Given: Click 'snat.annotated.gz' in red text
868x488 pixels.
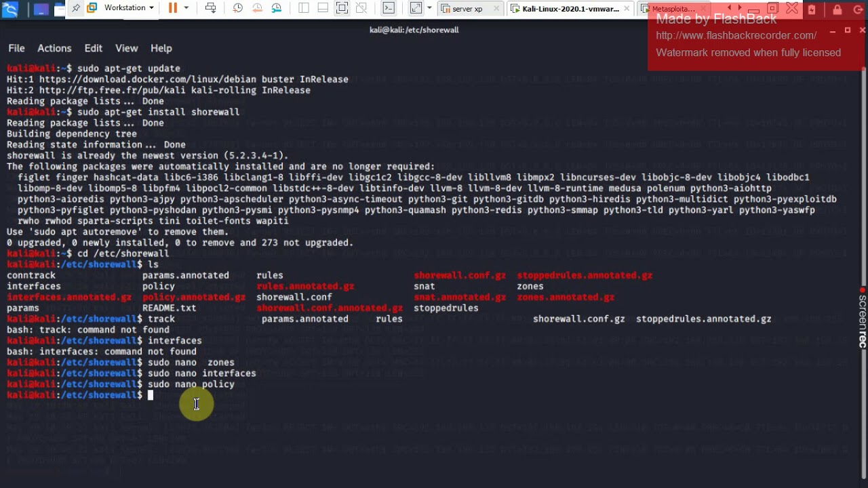Looking at the screenshot, I should click(x=460, y=297).
